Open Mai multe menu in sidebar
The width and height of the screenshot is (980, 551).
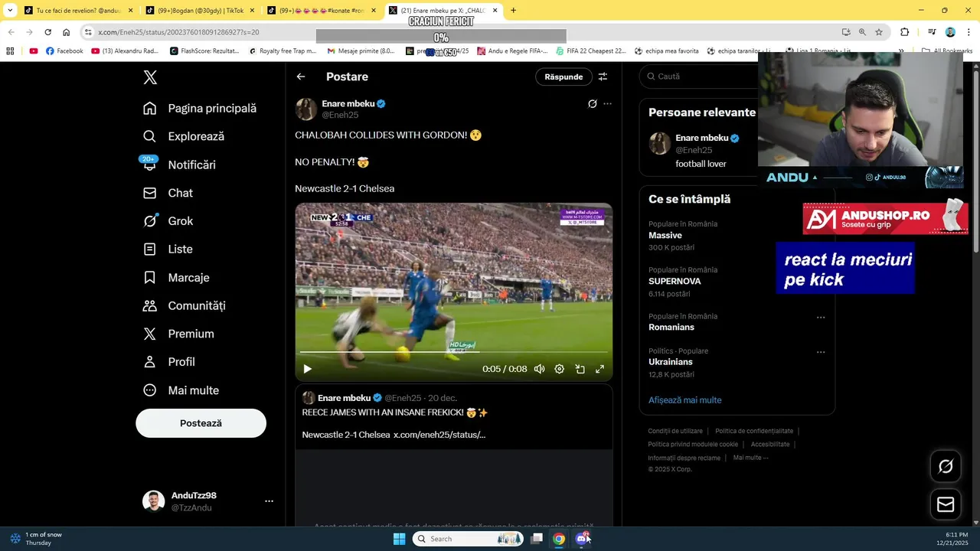(181, 390)
